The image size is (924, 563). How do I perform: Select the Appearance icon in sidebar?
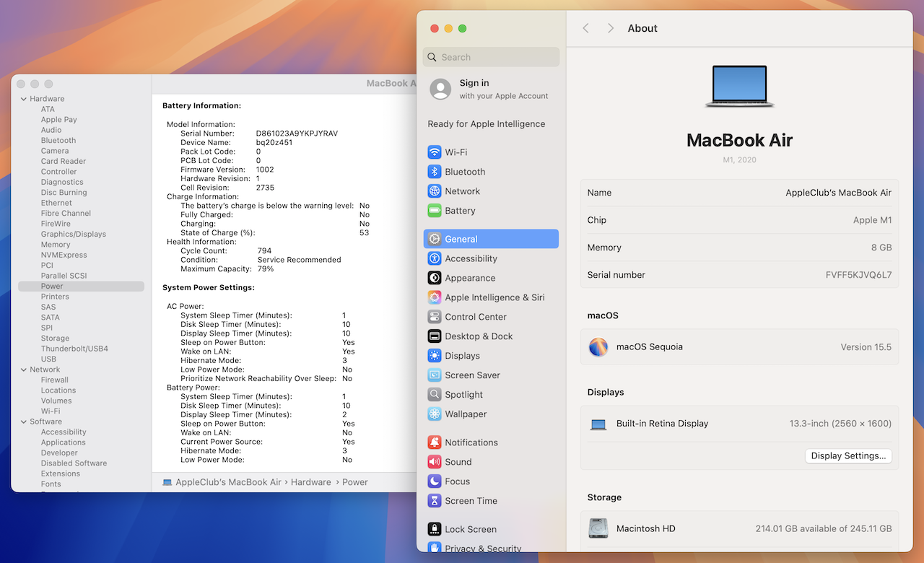pyautogui.click(x=434, y=278)
